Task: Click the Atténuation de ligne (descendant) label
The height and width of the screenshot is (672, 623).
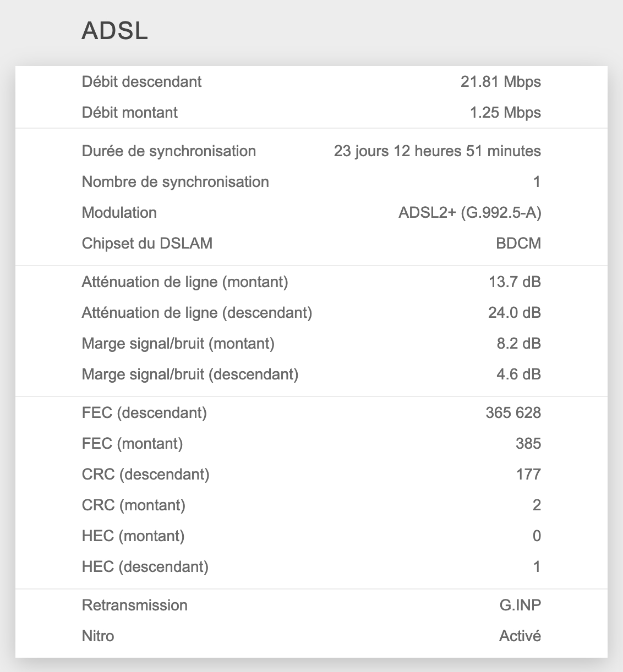Action: pyautogui.click(x=197, y=313)
